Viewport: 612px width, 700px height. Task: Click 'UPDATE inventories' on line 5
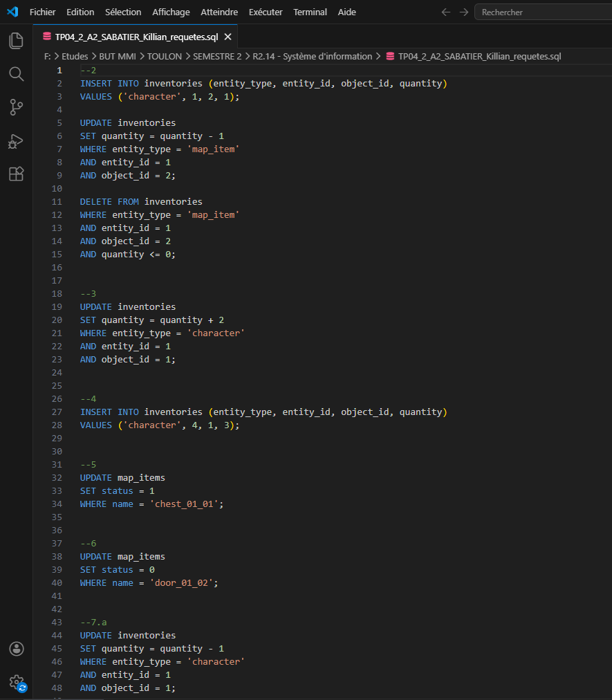coord(128,122)
